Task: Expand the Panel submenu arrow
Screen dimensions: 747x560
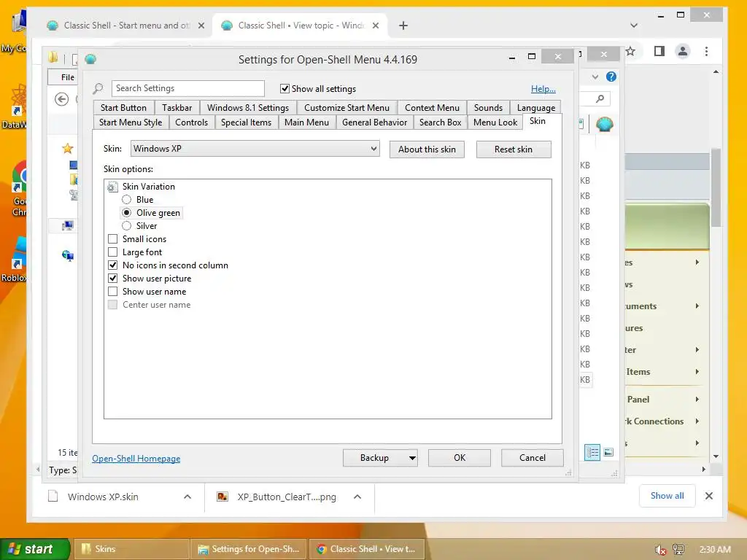Action: pos(697,399)
